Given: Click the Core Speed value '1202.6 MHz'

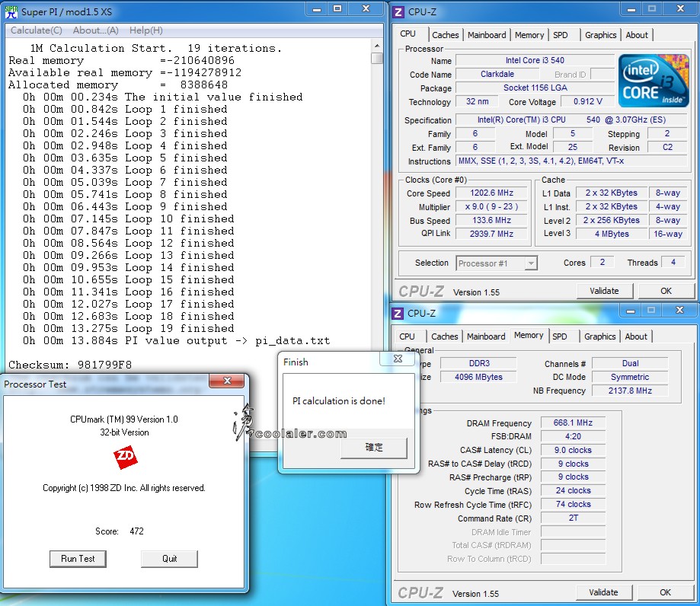Looking at the screenshot, I should (x=491, y=193).
